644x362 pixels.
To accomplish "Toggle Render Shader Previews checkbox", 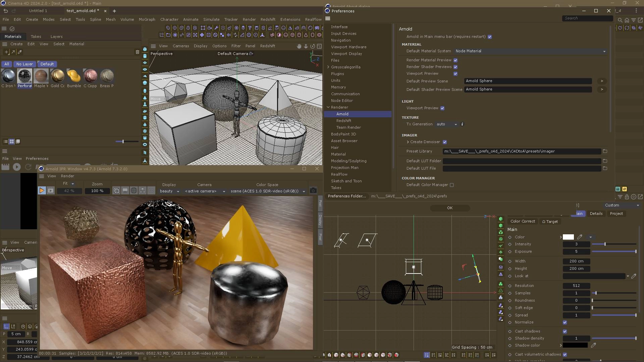I will pyautogui.click(x=455, y=67).
